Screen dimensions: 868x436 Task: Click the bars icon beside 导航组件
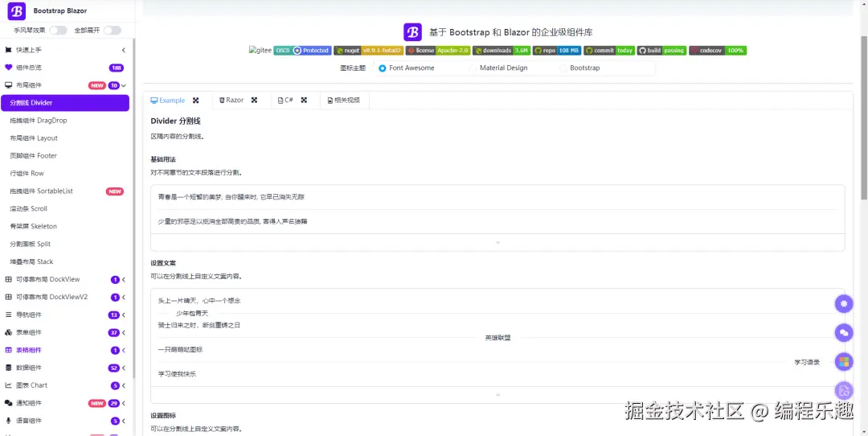pos(8,315)
